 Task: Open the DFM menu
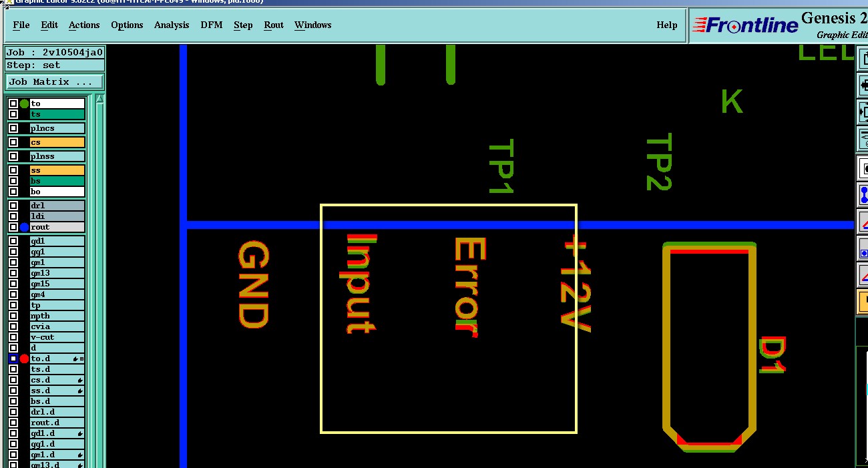(212, 25)
